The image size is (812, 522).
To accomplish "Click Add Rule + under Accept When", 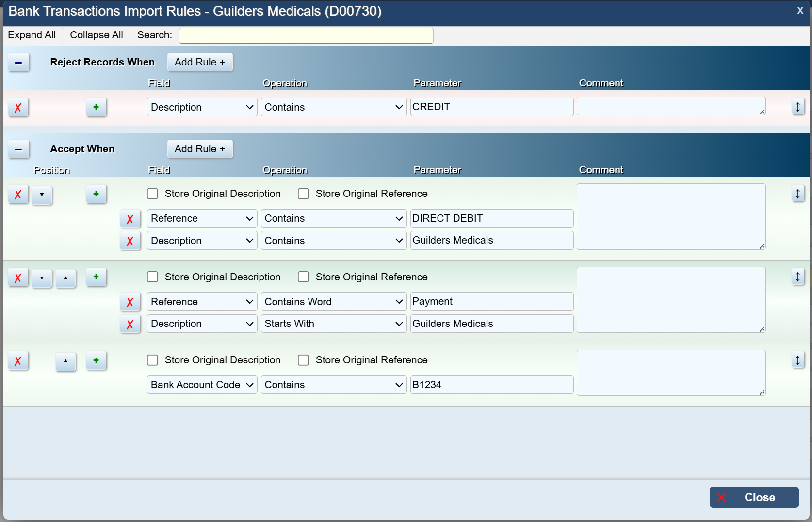I will coord(200,149).
